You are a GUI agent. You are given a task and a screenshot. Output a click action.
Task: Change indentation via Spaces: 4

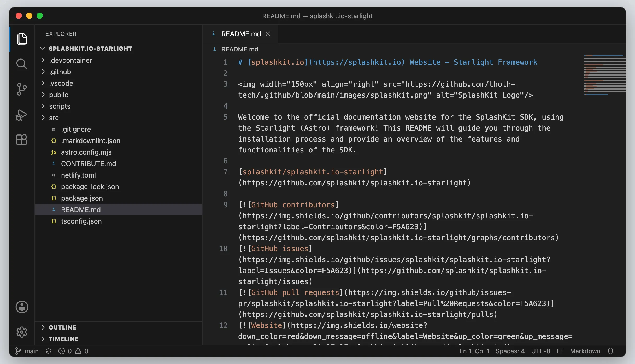[x=510, y=351]
